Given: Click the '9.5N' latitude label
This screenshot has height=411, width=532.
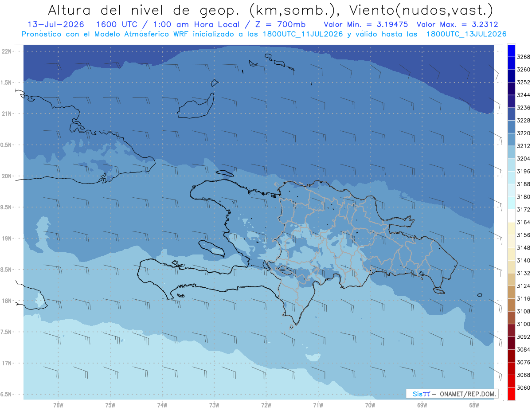Looking at the screenshot, I should 6,207.
